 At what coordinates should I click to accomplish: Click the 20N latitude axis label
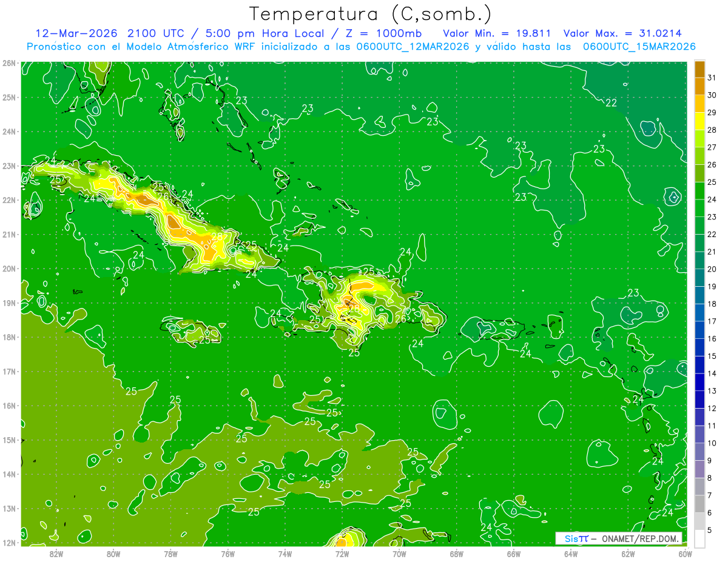pyautogui.click(x=9, y=269)
